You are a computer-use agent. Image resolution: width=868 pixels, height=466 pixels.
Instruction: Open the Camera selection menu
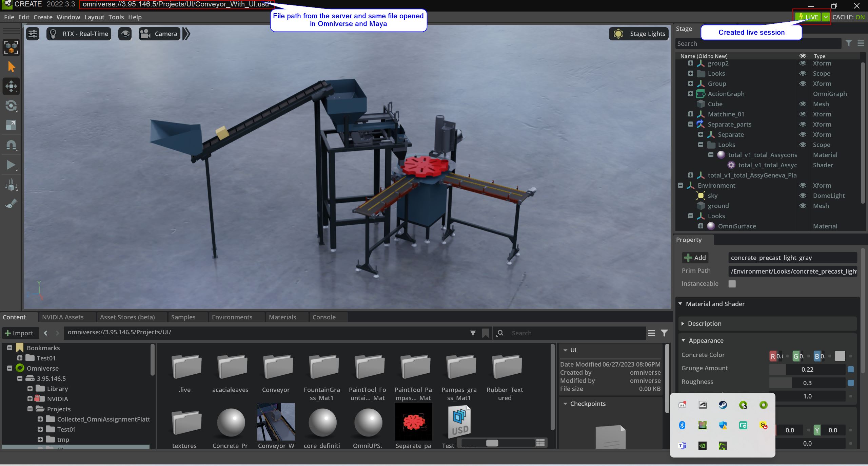point(159,34)
